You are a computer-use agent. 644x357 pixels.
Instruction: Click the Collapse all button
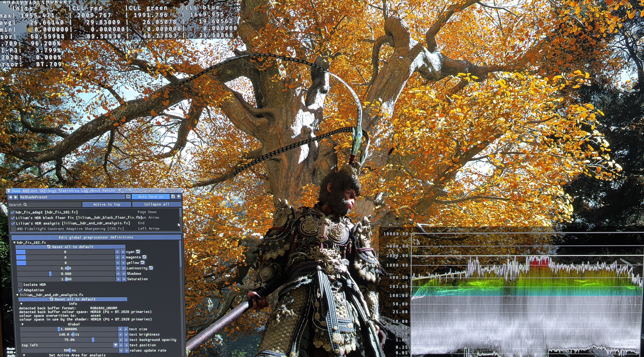pyautogui.click(x=157, y=204)
